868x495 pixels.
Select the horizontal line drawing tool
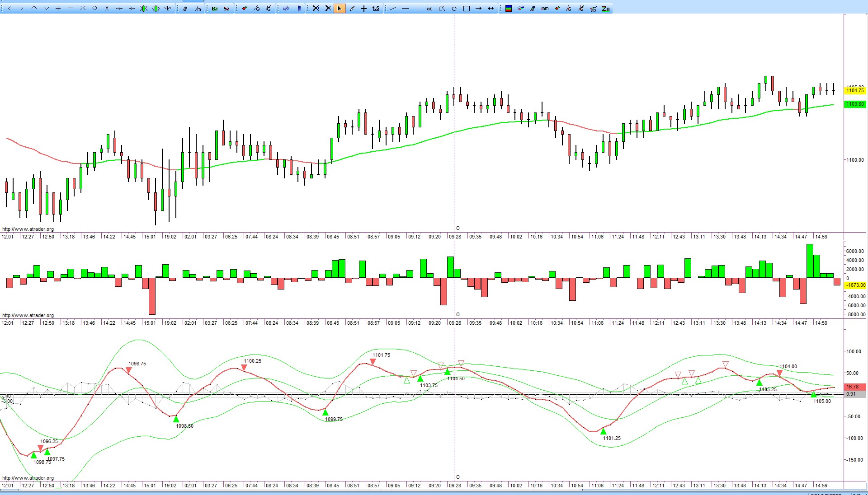406,9
